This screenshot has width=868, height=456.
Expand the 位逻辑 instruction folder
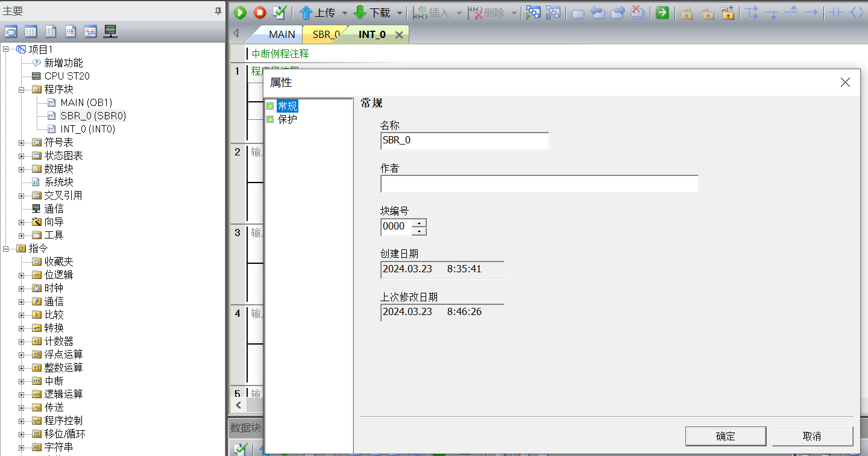[x=22, y=275]
